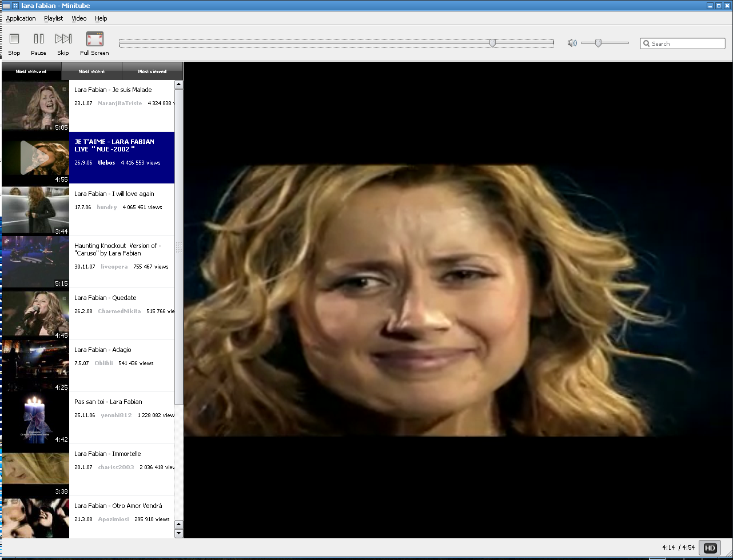The width and height of the screenshot is (733, 560).
Task: Select 'Lara Fabian - Quedate' title
Action: (x=105, y=298)
